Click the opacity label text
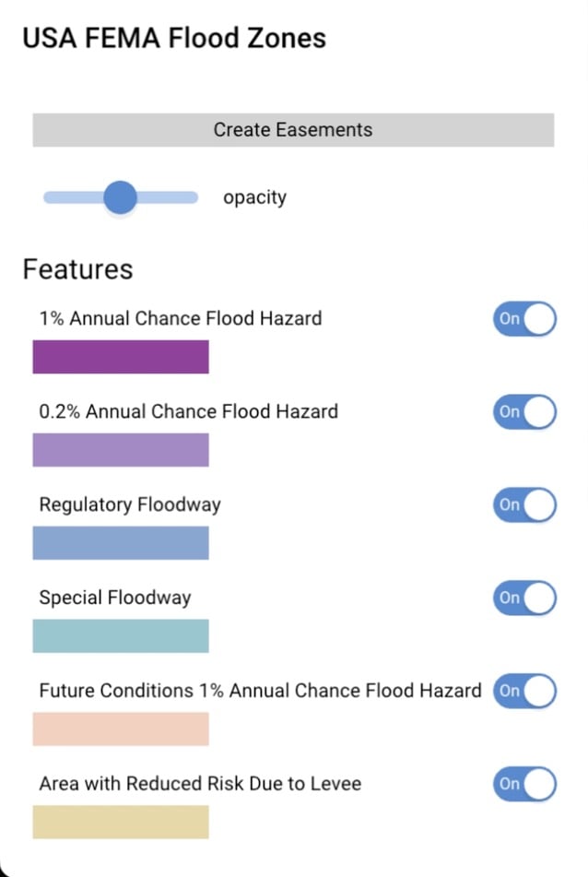 click(254, 197)
